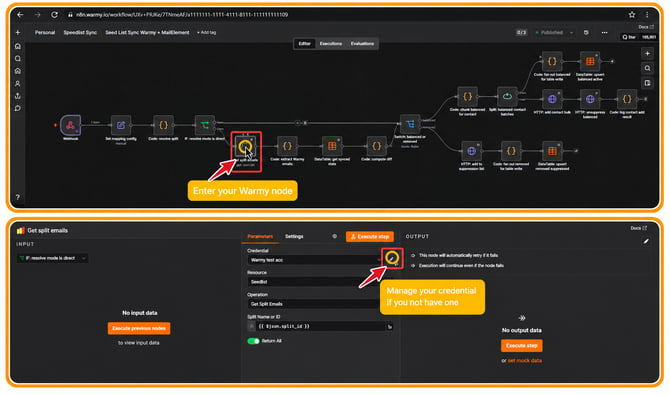Click the canvas search magnifier button
The width and height of the screenshot is (670, 395).
(x=647, y=68)
